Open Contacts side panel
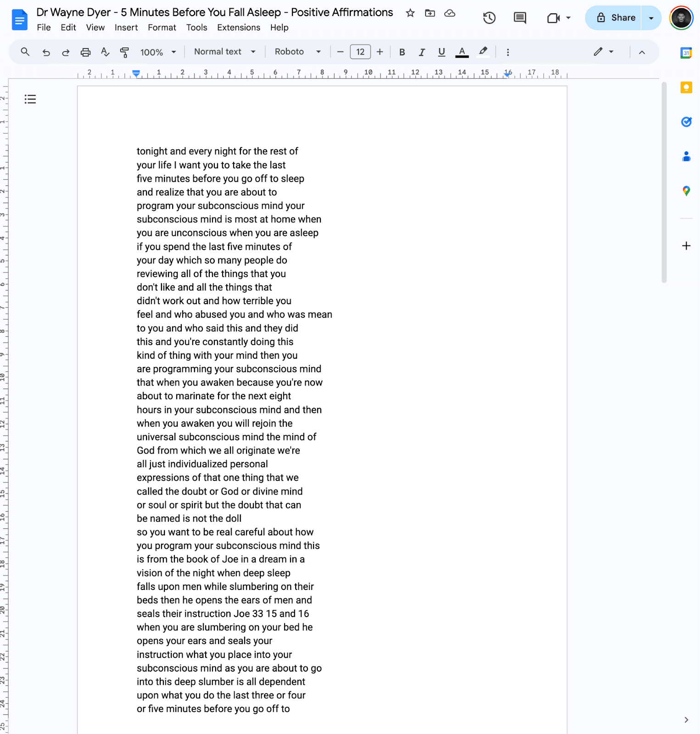 click(686, 156)
